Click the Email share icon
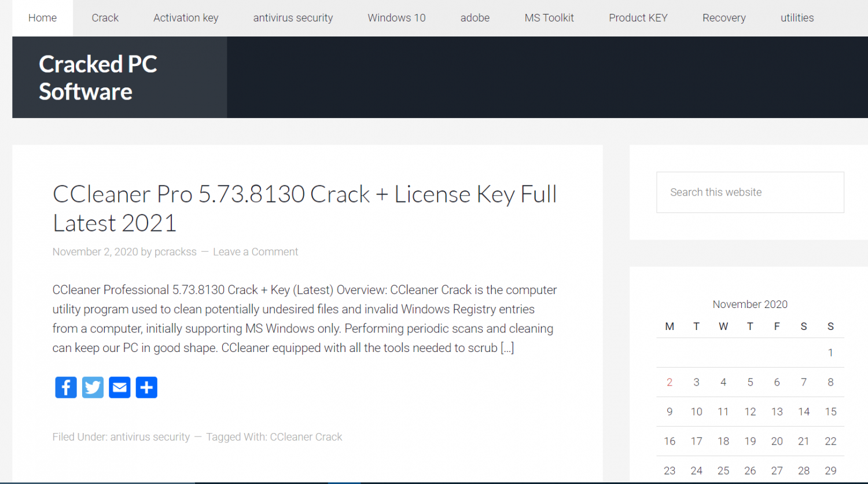 (120, 387)
